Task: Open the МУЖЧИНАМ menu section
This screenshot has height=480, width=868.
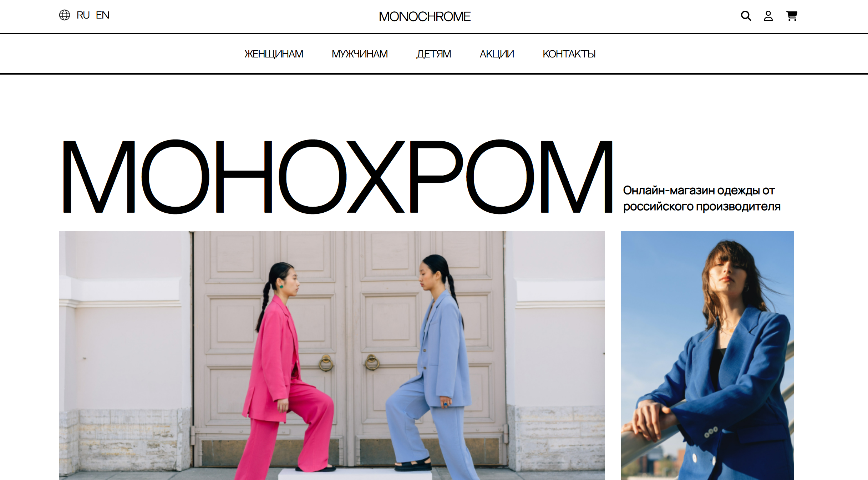Action: pyautogui.click(x=360, y=54)
